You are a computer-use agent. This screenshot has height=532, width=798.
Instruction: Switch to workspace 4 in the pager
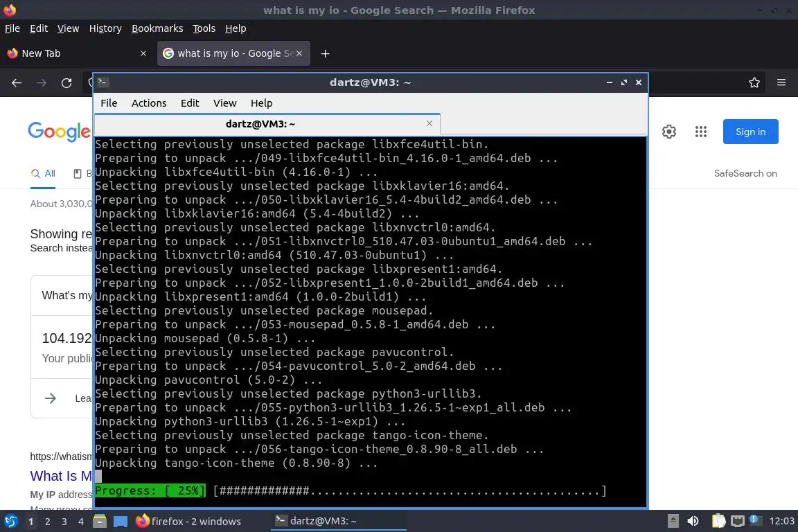click(x=81, y=522)
